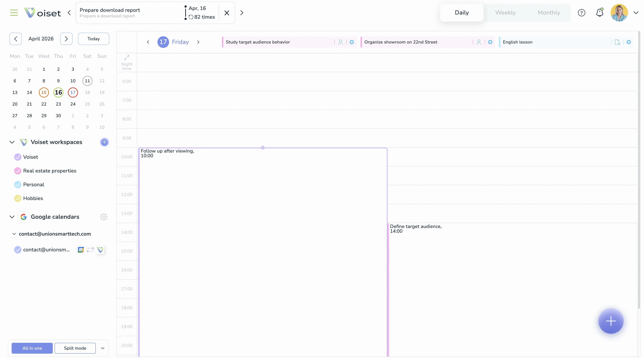Click the expand Night time arrows icon
644x358 pixels.
127,57
